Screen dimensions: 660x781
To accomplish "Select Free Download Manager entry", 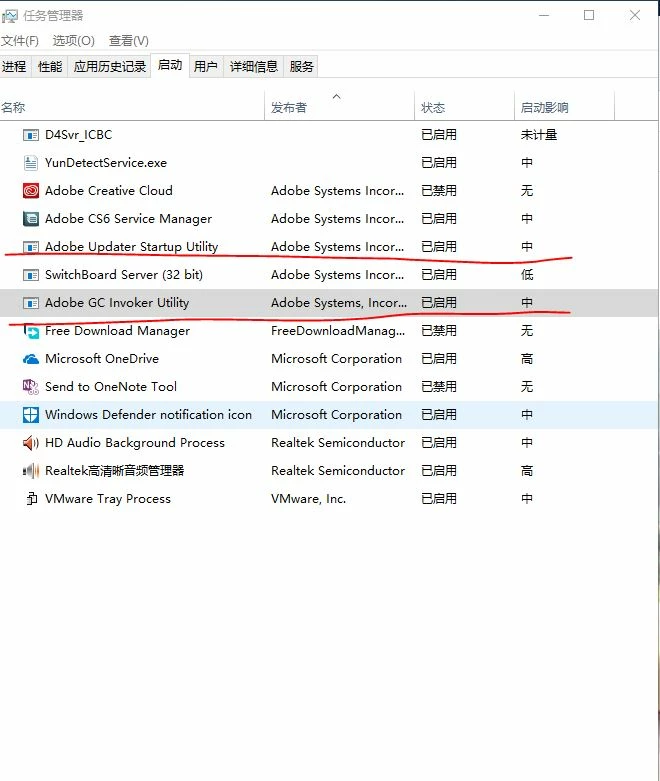I will click(118, 331).
